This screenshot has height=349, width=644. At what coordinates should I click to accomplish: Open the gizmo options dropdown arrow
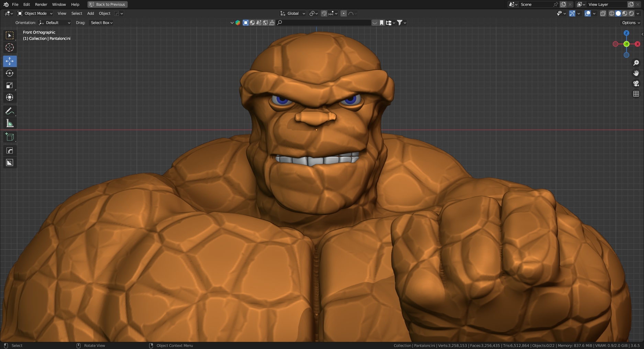[579, 13]
